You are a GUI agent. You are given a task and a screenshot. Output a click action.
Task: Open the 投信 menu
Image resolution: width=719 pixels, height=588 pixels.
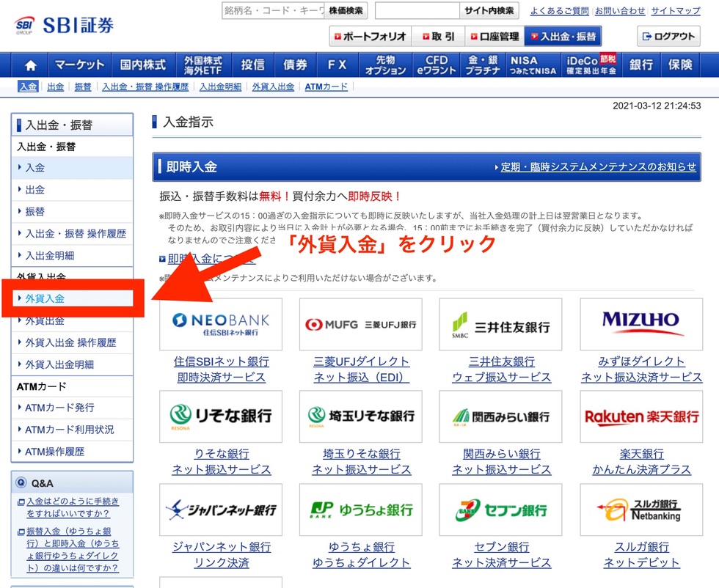[x=252, y=65]
